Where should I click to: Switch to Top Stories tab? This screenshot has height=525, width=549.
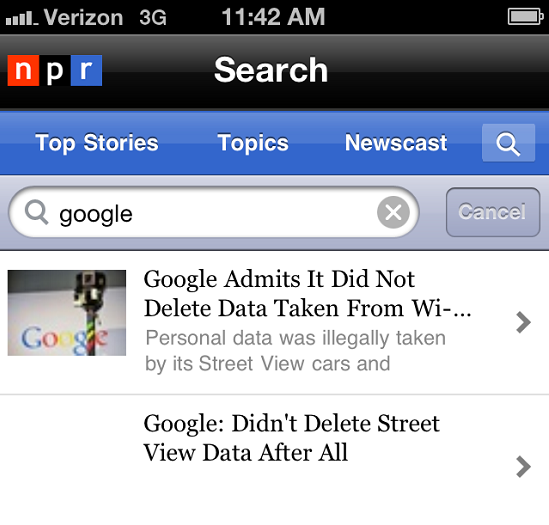tap(97, 143)
